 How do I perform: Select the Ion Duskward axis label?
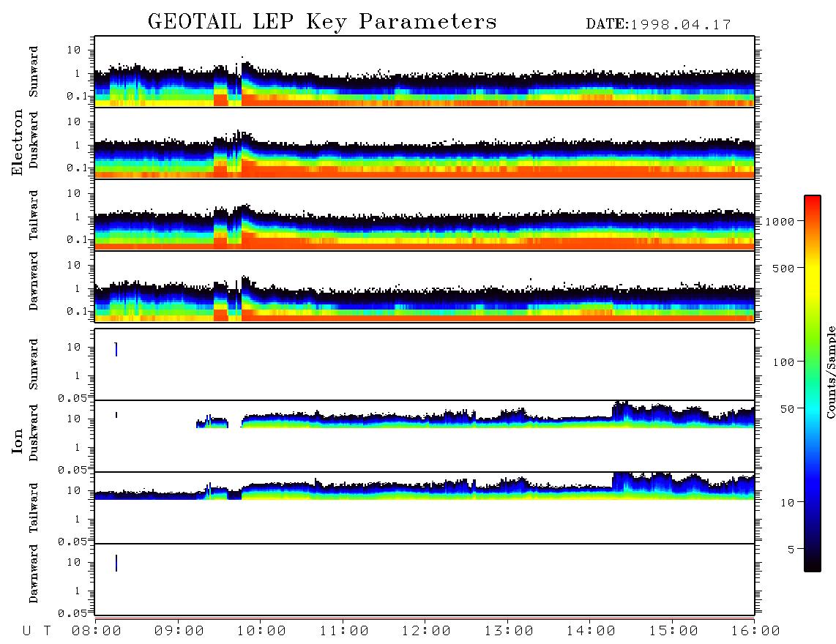coord(34,433)
